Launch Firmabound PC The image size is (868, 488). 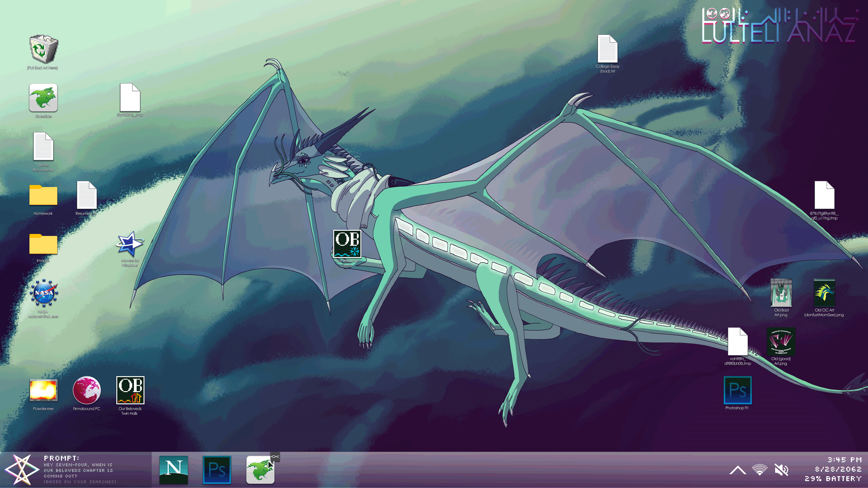point(87,390)
